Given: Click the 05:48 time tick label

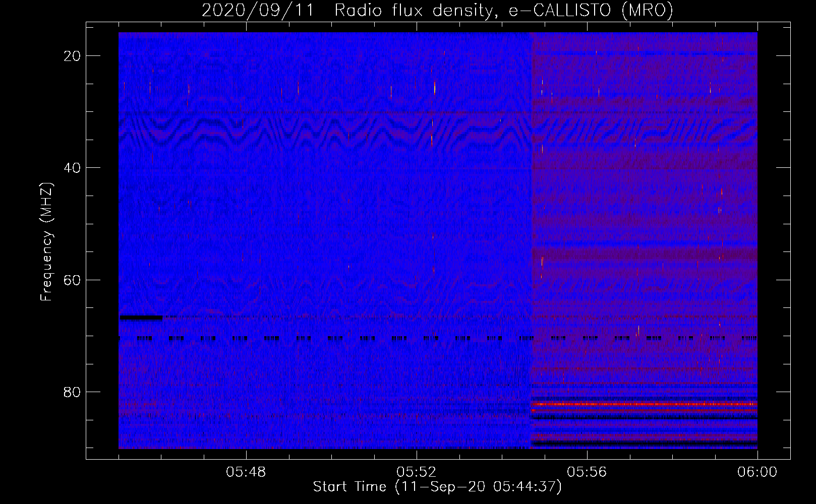Looking at the screenshot, I should tap(246, 472).
